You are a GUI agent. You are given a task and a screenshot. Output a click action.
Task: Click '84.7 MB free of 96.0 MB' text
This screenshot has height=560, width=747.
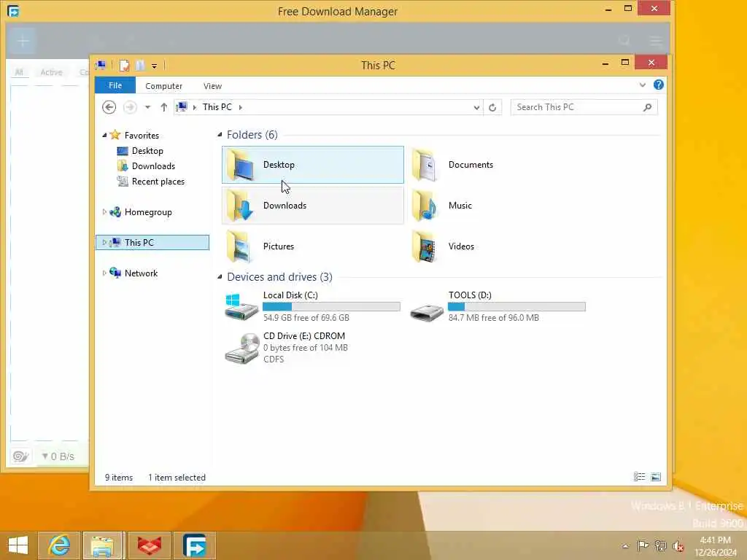(x=494, y=318)
